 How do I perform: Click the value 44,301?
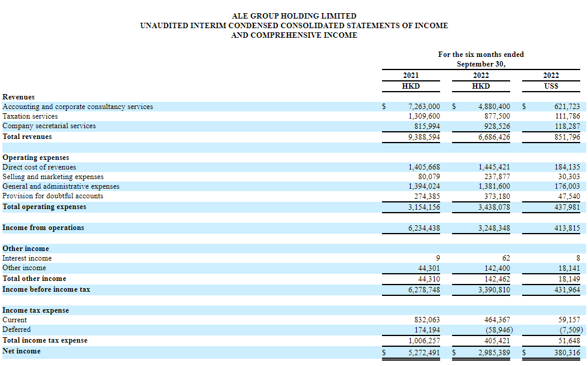coord(429,268)
